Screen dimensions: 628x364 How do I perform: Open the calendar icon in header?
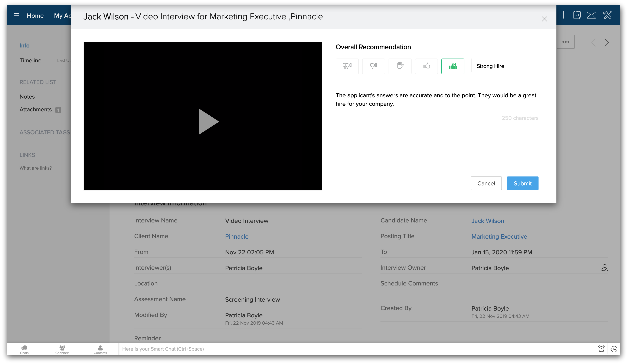577,15
